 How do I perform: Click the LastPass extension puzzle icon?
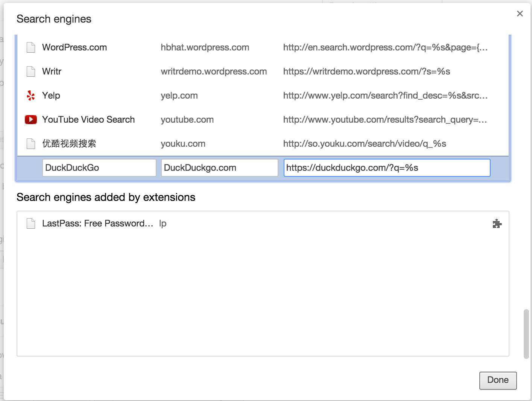click(497, 223)
